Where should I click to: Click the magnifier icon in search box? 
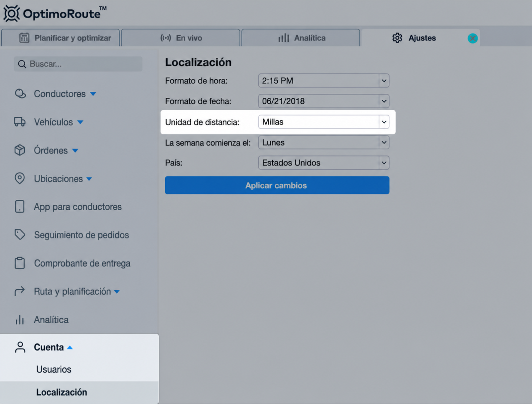click(x=22, y=64)
